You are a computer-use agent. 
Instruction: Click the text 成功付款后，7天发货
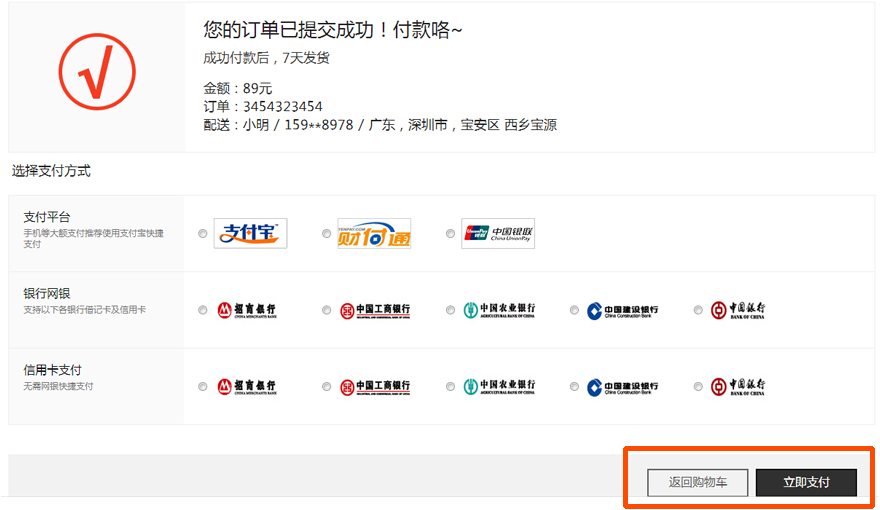266,58
